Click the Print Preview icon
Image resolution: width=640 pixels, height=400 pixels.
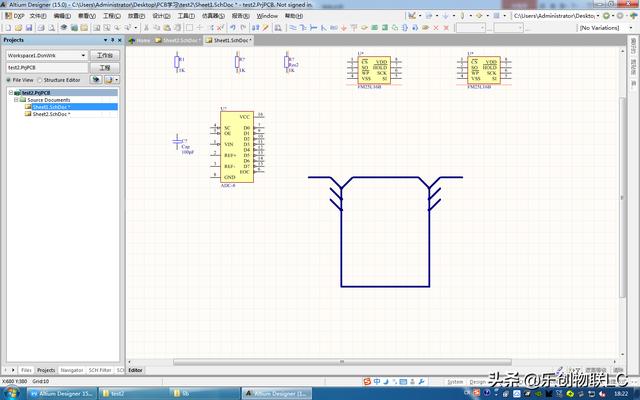[x=51, y=28]
